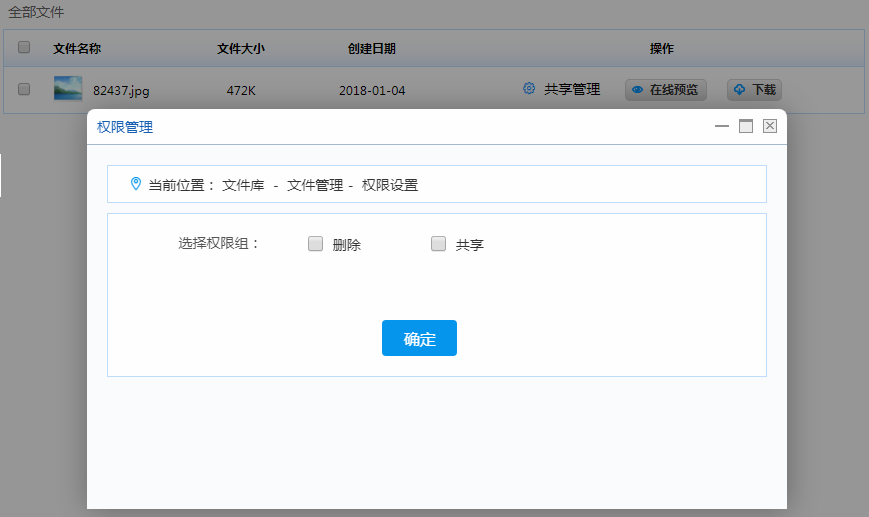This screenshot has width=869, height=517.
Task: Click the gear icon beside 共享管理
Action: [529, 89]
